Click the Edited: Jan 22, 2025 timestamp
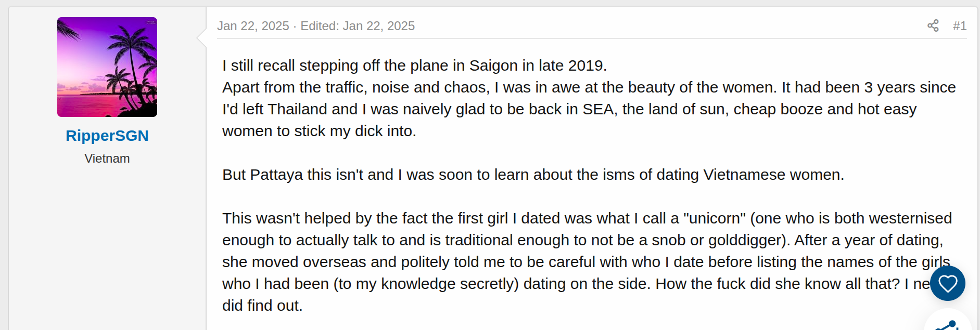The height and width of the screenshot is (330, 980). pos(358,26)
